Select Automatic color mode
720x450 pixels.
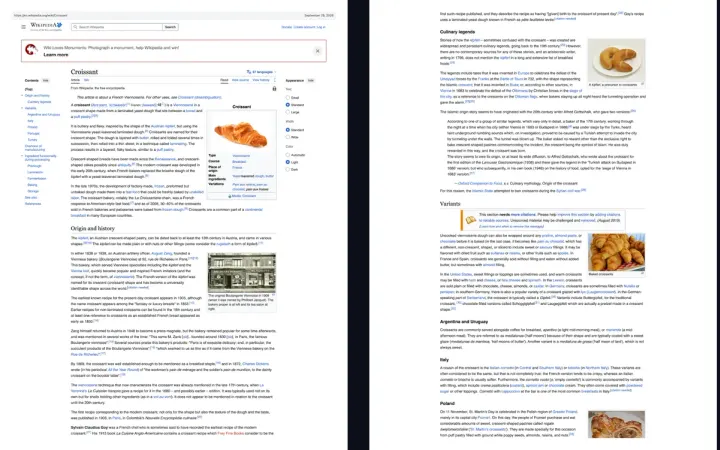(287, 155)
